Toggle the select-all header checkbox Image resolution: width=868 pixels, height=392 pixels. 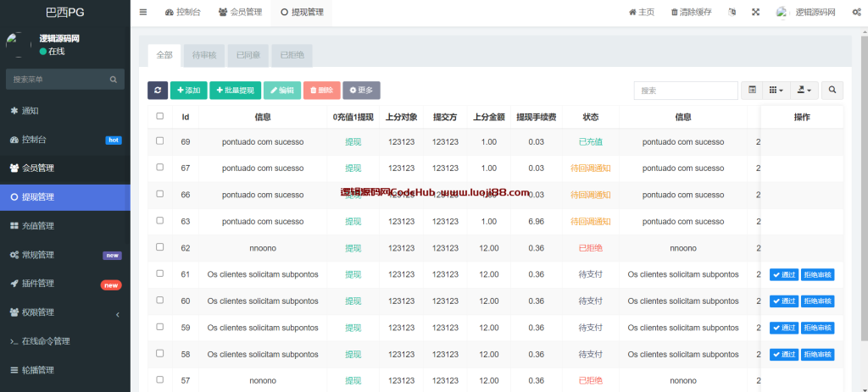click(x=160, y=116)
